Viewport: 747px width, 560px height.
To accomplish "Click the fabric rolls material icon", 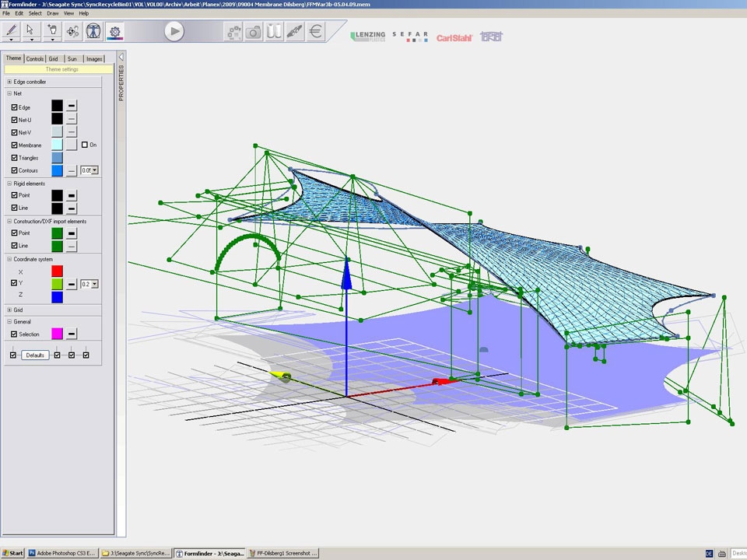I will pyautogui.click(x=274, y=31).
